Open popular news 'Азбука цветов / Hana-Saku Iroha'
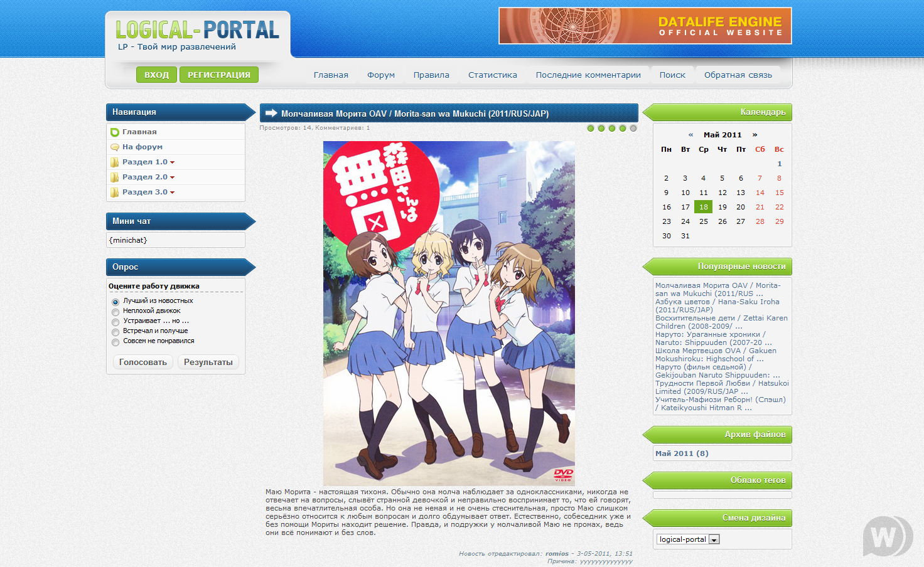Viewport: 924px width, 567px height. [717, 305]
